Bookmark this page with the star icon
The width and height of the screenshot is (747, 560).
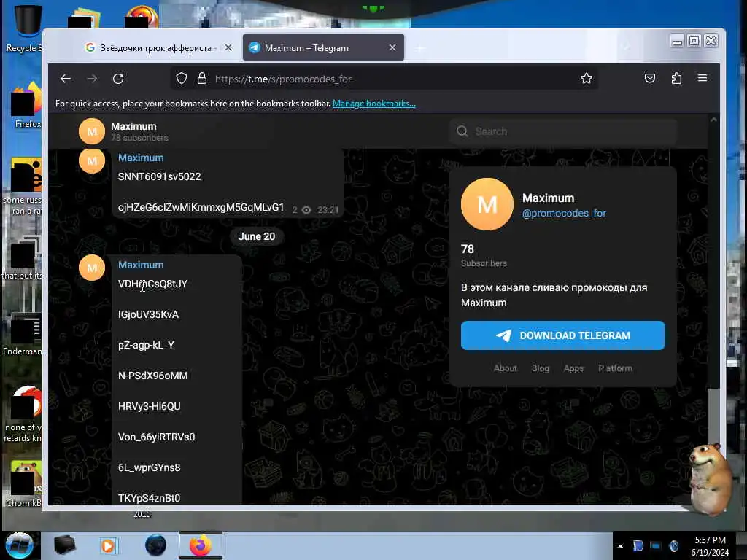tap(587, 78)
